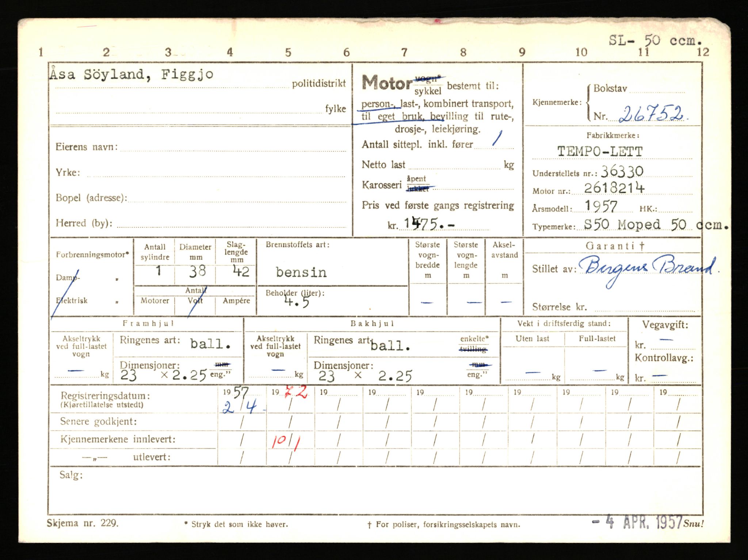Click stroke length value '42'
Image resolution: width=748 pixels, height=560 pixels.
point(241,271)
